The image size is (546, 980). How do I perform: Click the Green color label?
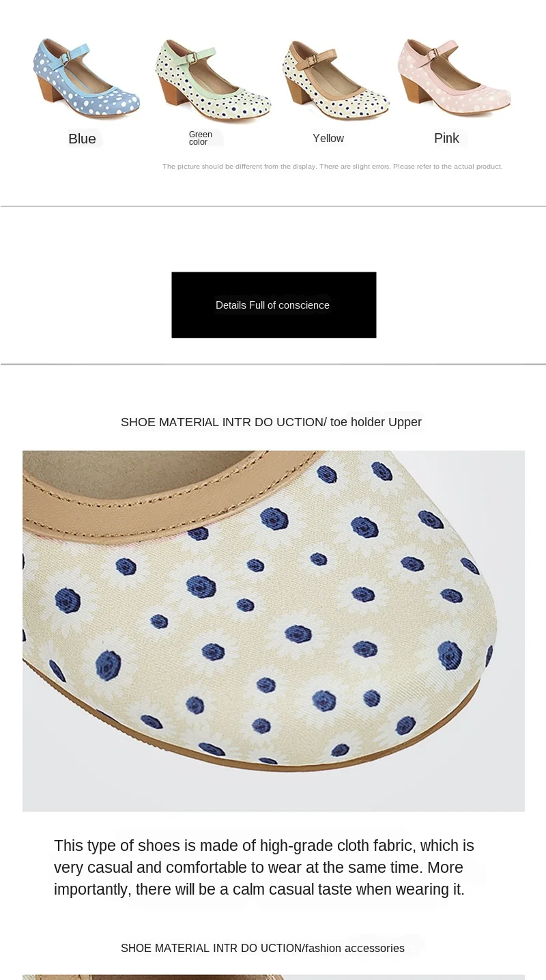pyautogui.click(x=201, y=138)
